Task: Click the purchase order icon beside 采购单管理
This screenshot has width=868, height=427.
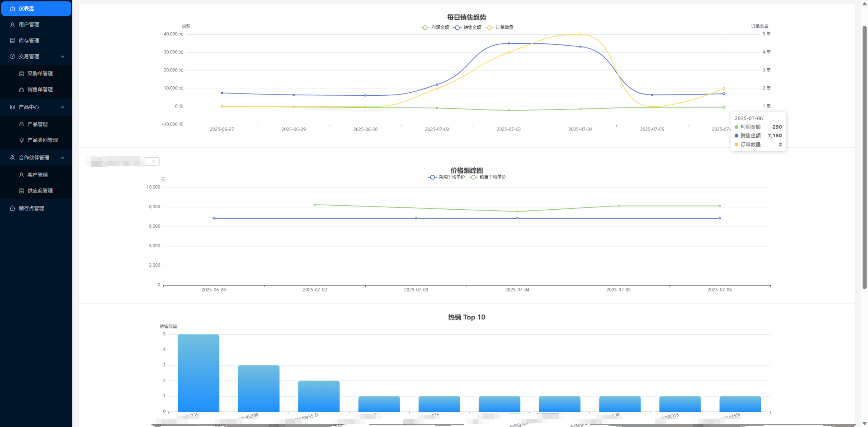Action: click(x=21, y=74)
